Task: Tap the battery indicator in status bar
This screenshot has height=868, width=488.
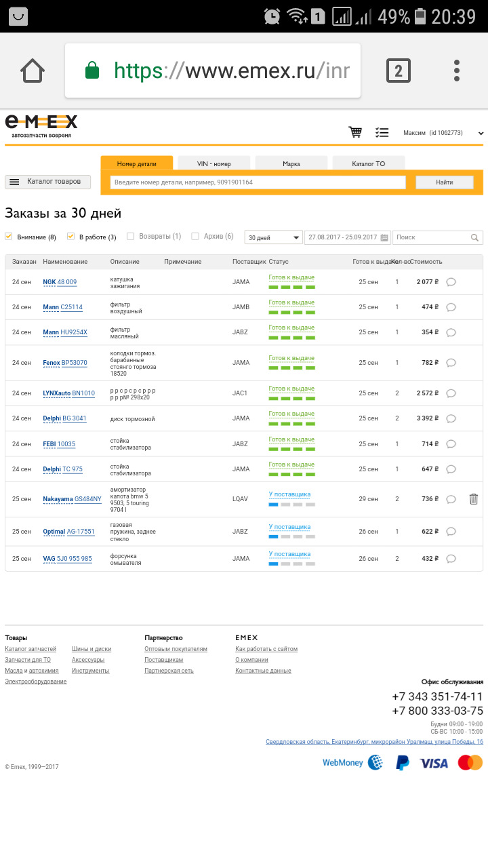Action: tap(420, 16)
